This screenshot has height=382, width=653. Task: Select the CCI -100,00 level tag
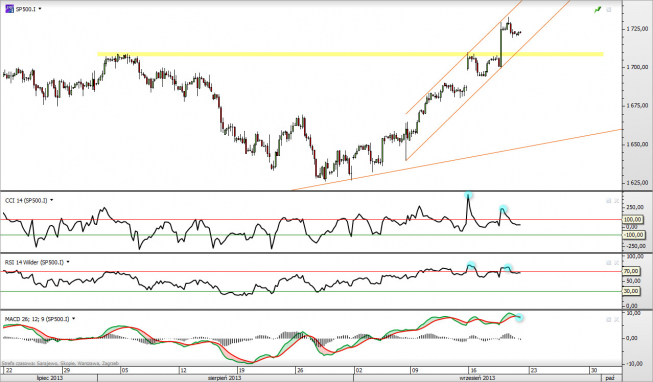pyautogui.click(x=633, y=235)
